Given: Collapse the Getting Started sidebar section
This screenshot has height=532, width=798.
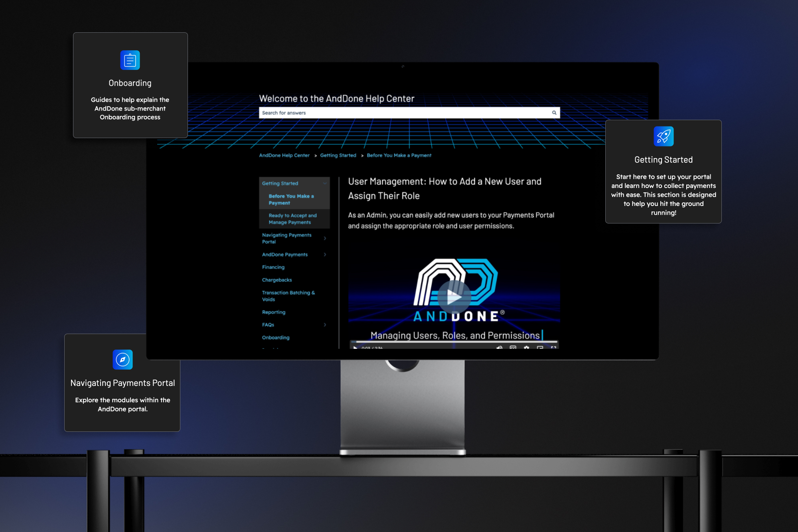Looking at the screenshot, I should [x=325, y=184].
